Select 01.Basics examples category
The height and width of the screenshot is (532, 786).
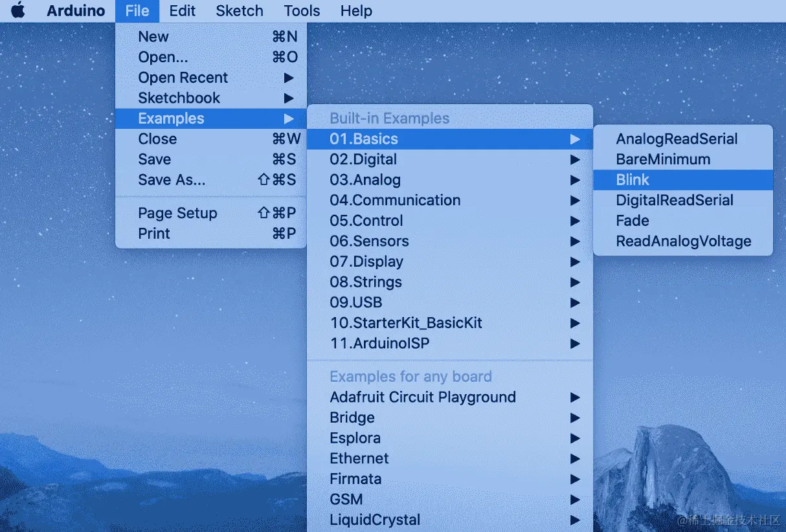(x=450, y=139)
